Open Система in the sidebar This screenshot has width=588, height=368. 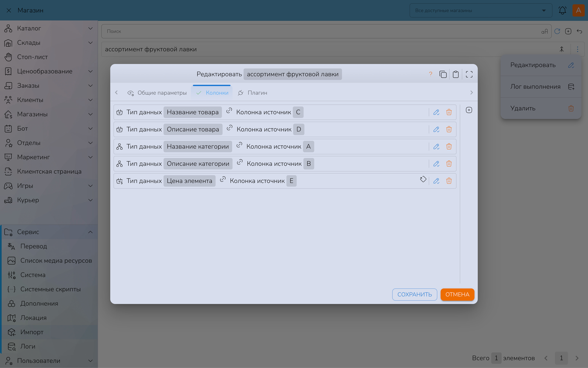click(x=50, y=275)
